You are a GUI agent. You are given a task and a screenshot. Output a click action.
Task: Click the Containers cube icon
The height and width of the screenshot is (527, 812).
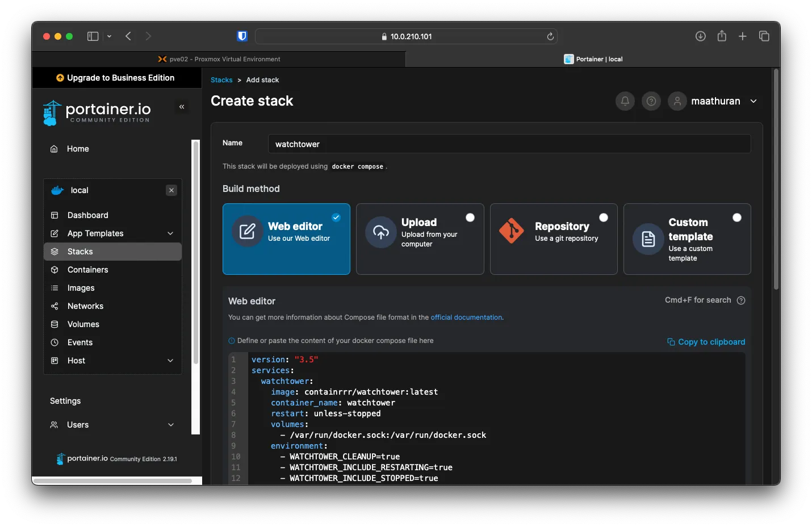(x=55, y=270)
